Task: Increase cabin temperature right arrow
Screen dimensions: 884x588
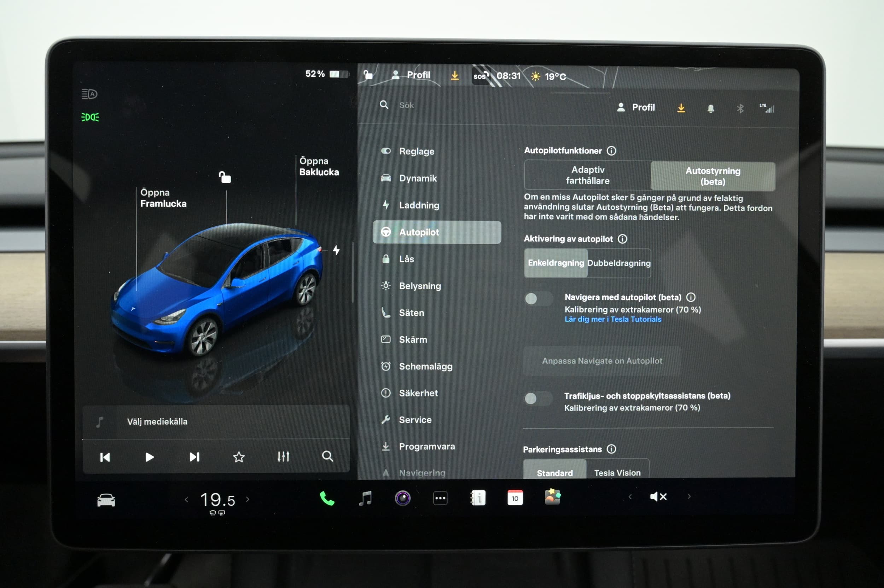Action: [x=248, y=499]
